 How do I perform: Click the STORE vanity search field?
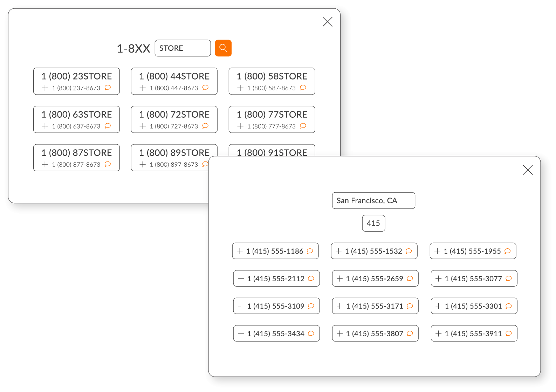coord(183,48)
